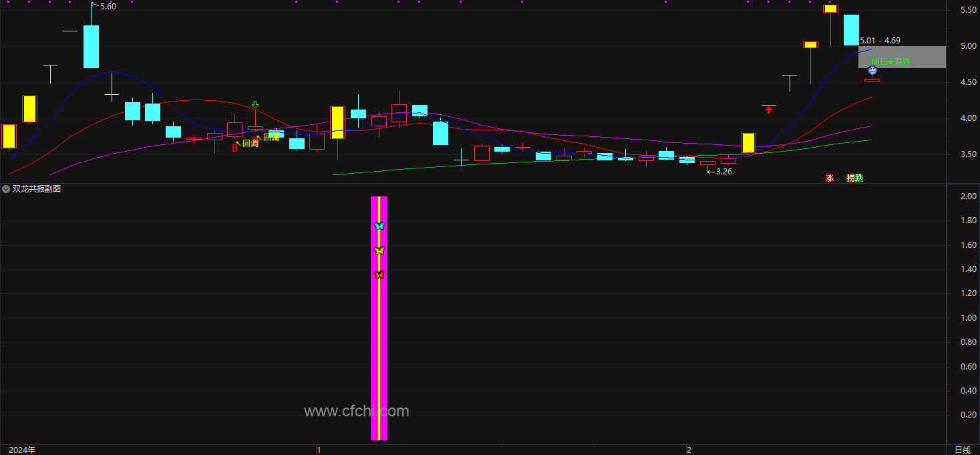This screenshot has width=980, height=455.
Task: Click the red butterfly signal icon
Action: click(x=379, y=275)
